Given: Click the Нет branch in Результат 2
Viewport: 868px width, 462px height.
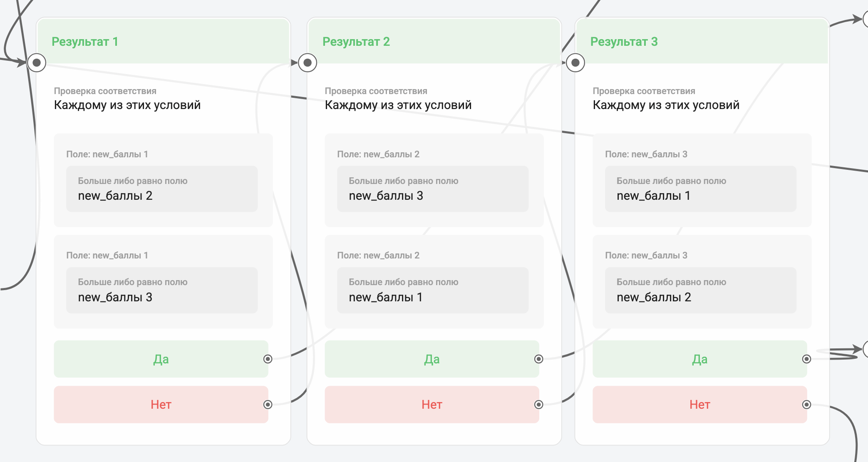Looking at the screenshot, I should (432, 405).
